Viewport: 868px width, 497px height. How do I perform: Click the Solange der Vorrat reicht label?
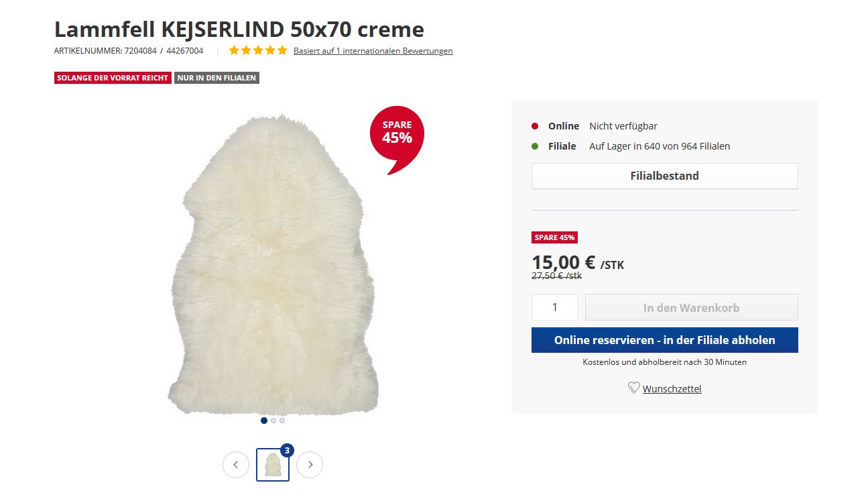coord(113,78)
